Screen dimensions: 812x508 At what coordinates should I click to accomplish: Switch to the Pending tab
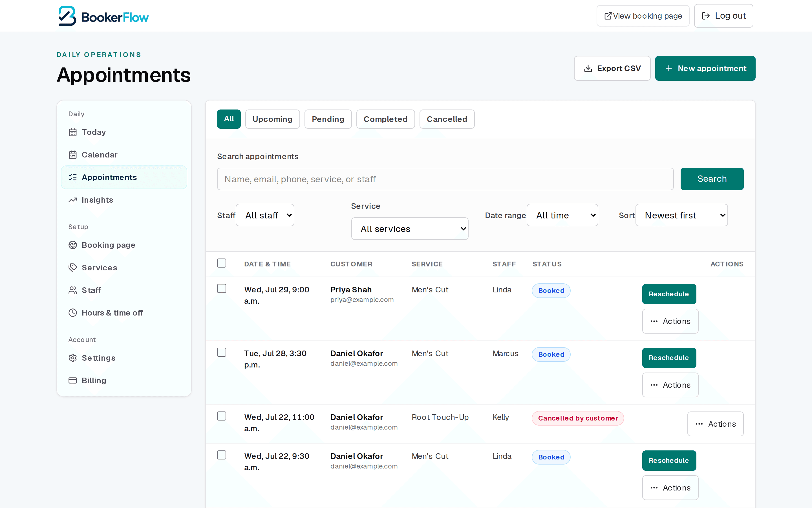(x=328, y=119)
